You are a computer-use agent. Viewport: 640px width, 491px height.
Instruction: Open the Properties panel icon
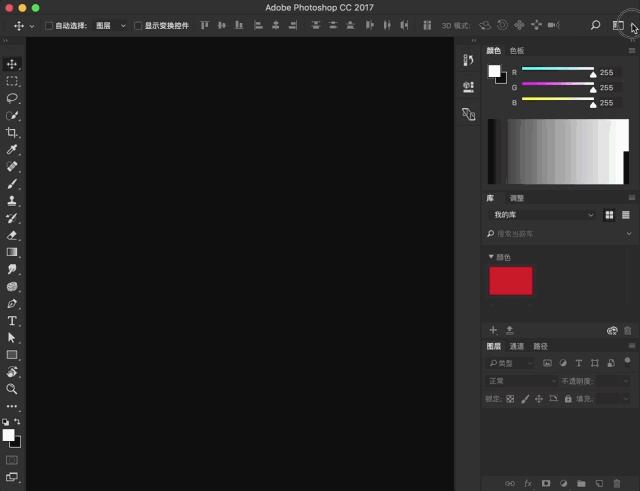coord(468,87)
